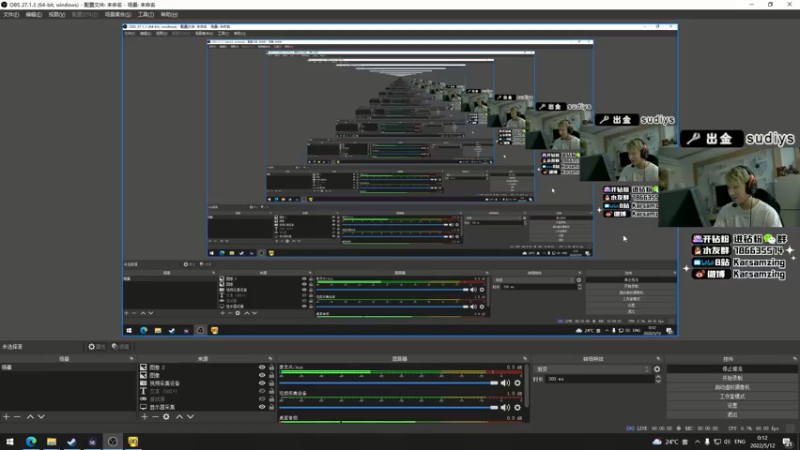Pop out the Scene Transitions dock panel
This screenshot has width=800, height=450.
(658, 359)
